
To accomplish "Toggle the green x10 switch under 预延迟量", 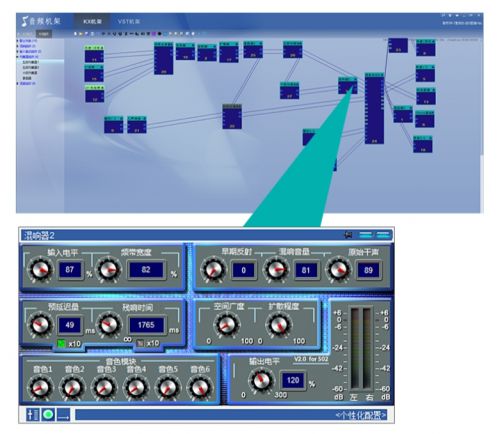I will [x=61, y=343].
